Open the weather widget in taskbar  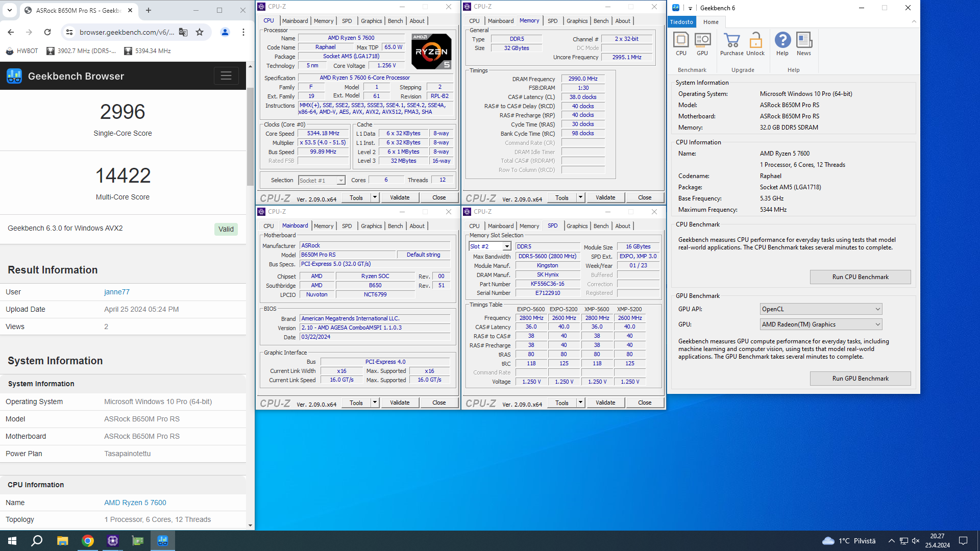click(848, 541)
